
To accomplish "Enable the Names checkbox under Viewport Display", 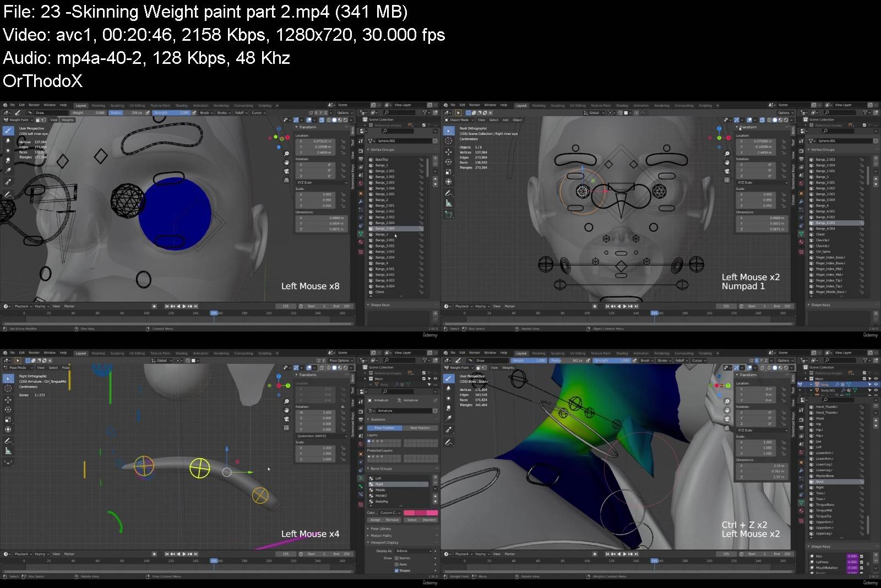I will 396,558.
